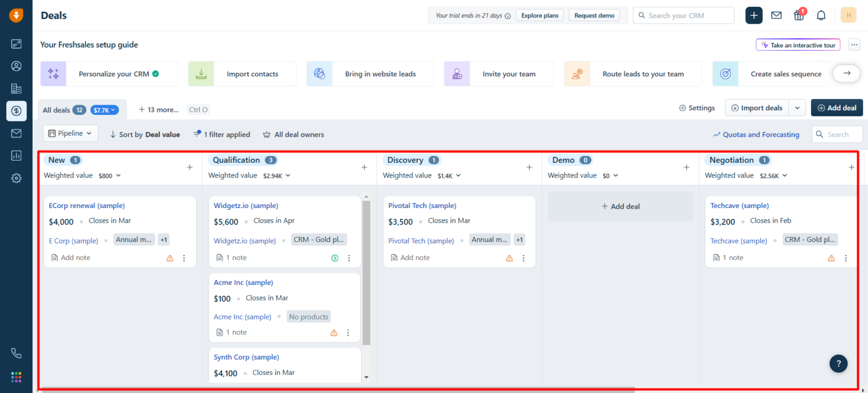Add a deal to the New stage with the plus icon
Viewport: 868px width, 393px height.
[x=190, y=167]
